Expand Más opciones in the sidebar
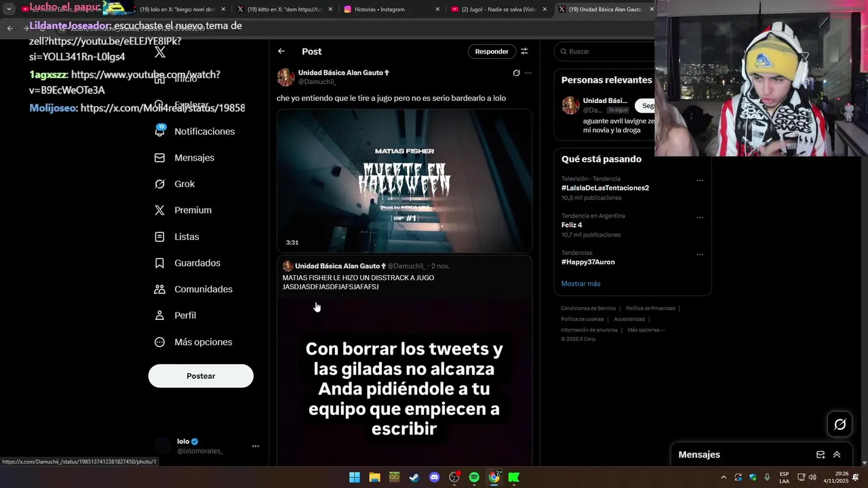Image resolution: width=868 pixels, height=488 pixels. click(x=194, y=342)
